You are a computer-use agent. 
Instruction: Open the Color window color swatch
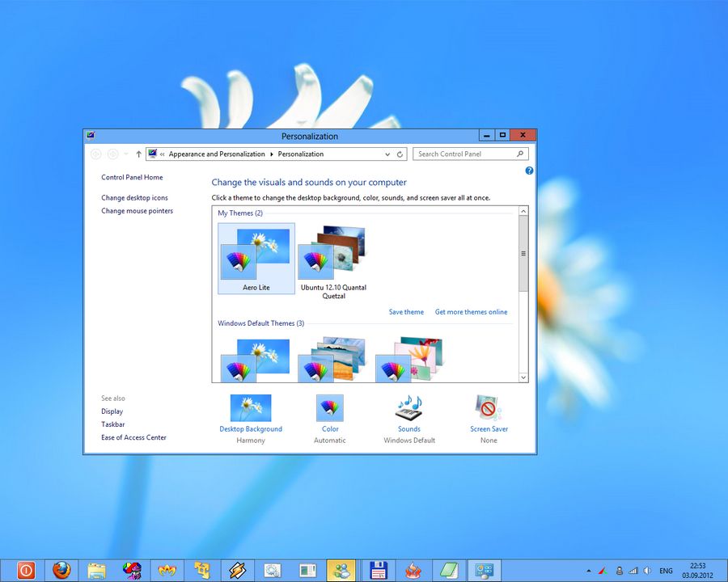coord(330,408)
